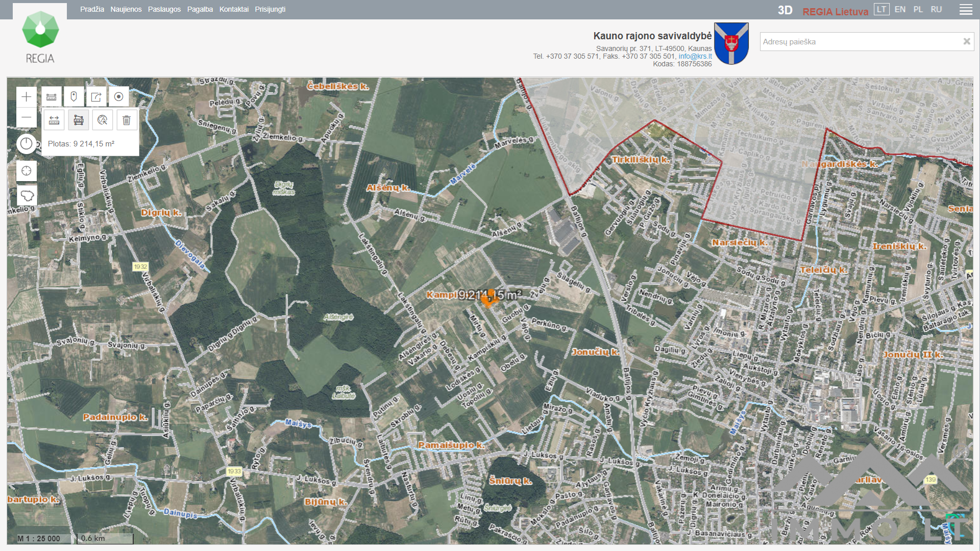Select the place marker pin tool

[74, 97]
